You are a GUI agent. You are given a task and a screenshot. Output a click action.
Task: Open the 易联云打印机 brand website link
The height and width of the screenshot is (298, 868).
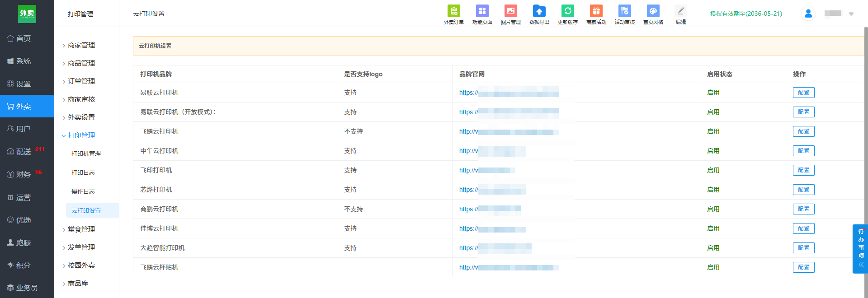click(x=509, y=93)
